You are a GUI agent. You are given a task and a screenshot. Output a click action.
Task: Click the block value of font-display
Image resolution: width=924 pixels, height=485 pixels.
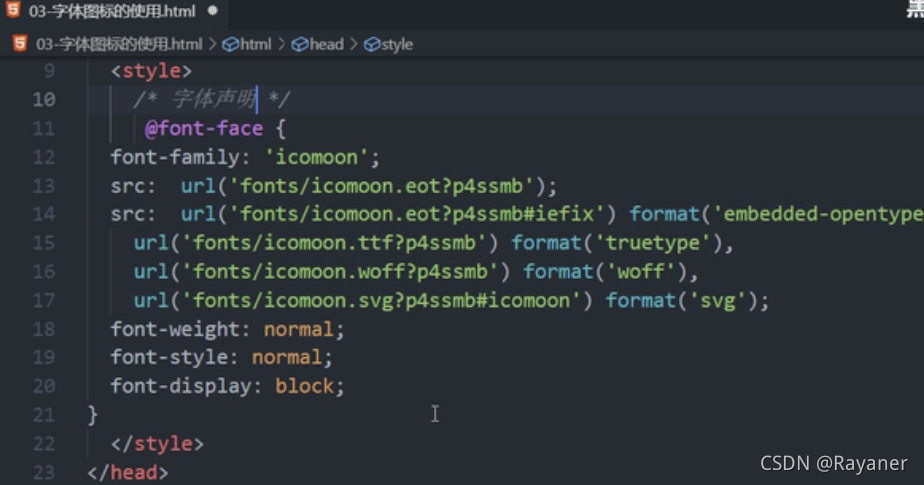tap(305, 386)
